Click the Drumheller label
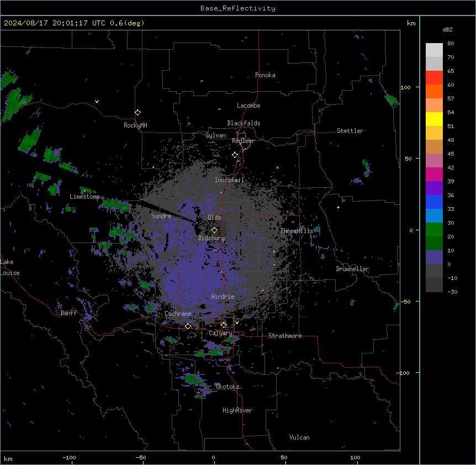 click(x=352, y=269)
